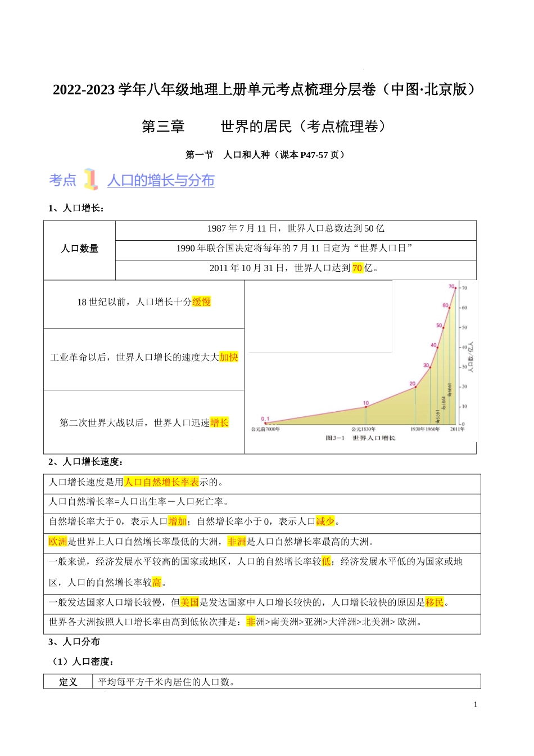Image resolution: width=534 pixels, height=756 pixels.
Task: Click the numeral 1 icon beside 考点
Action: (90, 179)
